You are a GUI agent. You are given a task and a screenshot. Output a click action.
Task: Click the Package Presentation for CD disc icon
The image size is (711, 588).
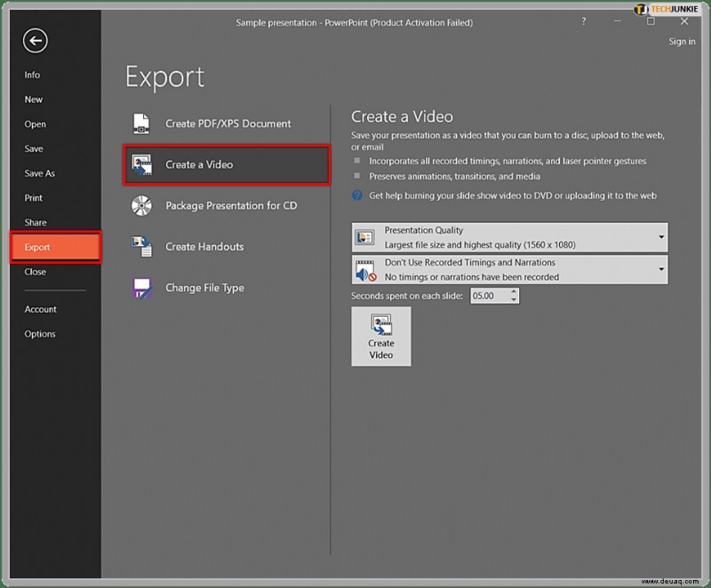coord(141,206)
